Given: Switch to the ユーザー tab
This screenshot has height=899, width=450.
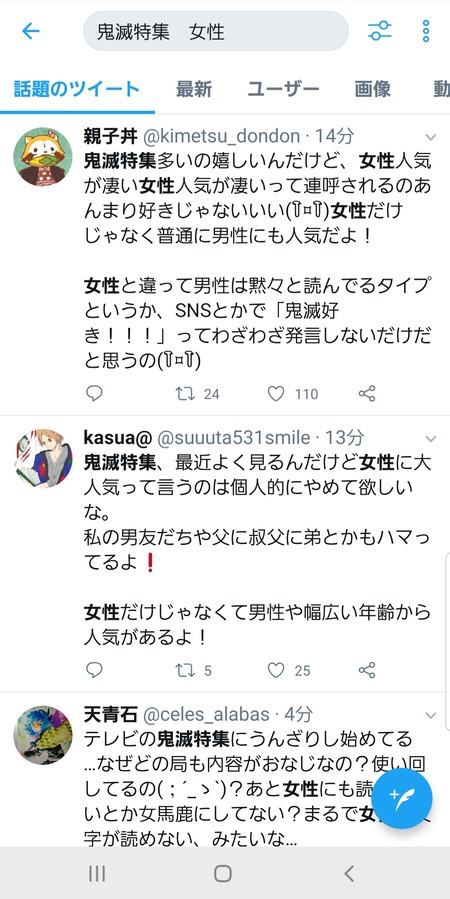Looking at the screenshot, I should point(283,89).
